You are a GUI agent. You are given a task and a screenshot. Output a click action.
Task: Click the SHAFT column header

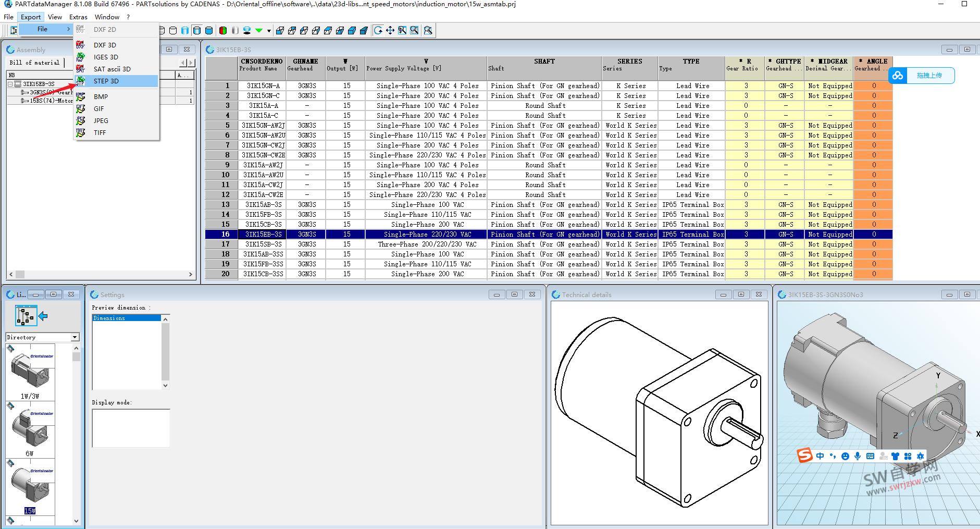[544, 65]
